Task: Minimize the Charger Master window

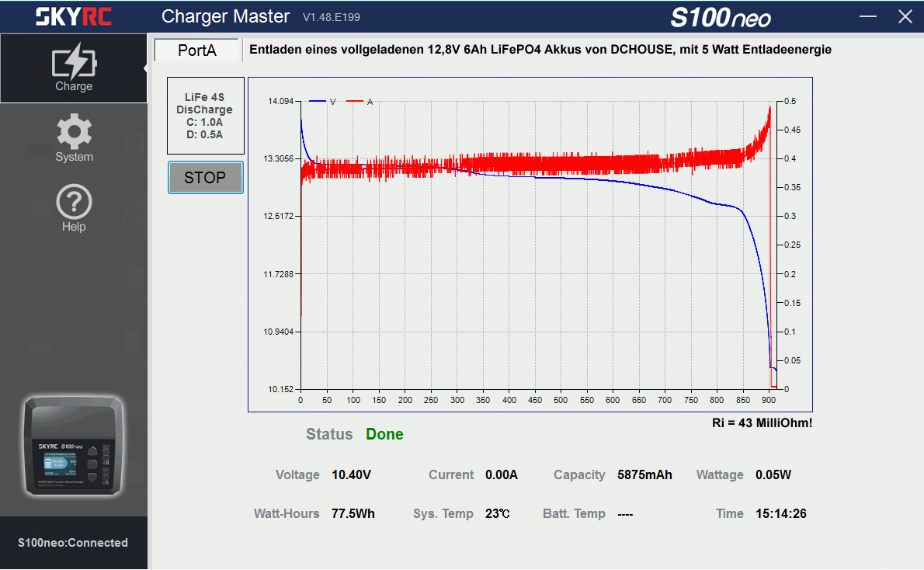Action: (868, 17)
